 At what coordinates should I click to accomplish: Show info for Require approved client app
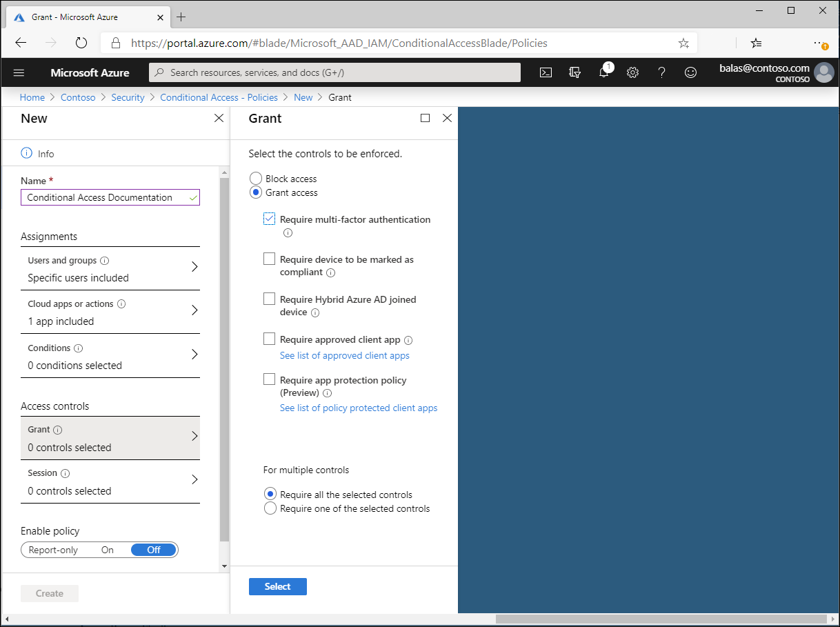[x=408, y=340]
